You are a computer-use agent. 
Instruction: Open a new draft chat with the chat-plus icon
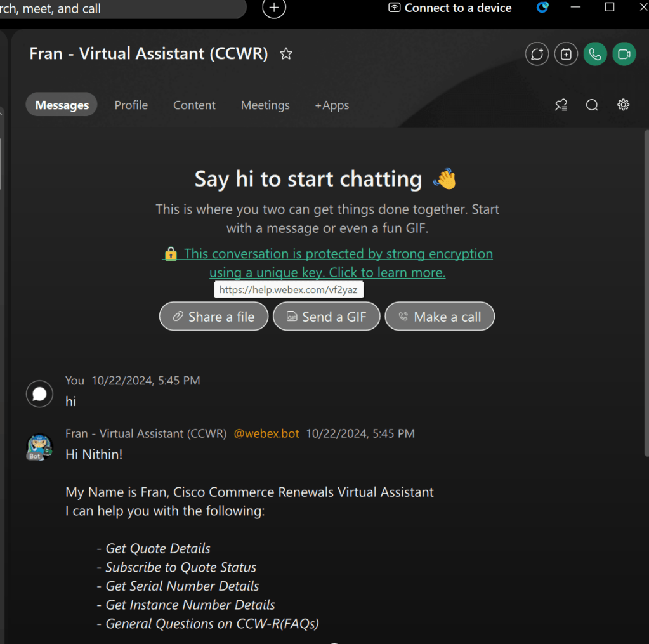pos(537,54)
